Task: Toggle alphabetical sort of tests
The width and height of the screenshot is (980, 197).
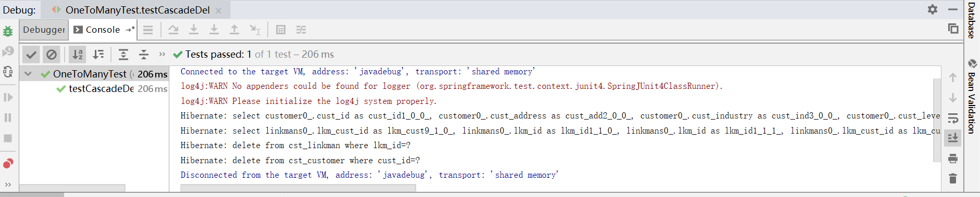Action: 78,54
